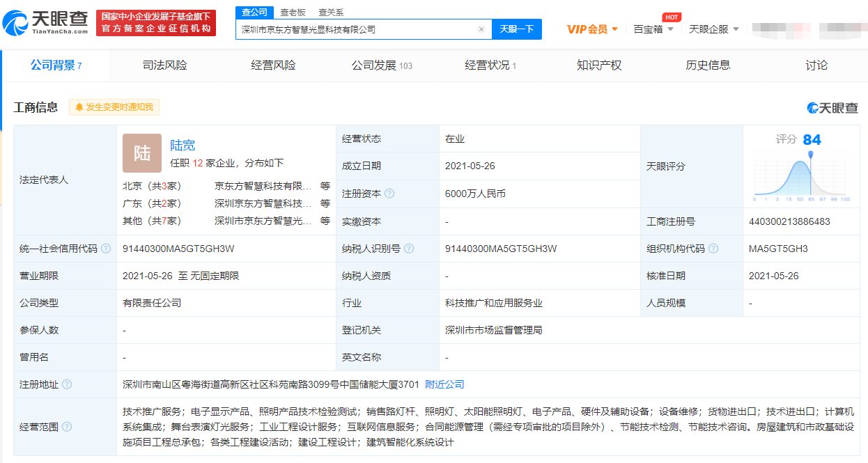Image resolution: width=868 pixels, height=463 pixels.
Task: Click the bell 发生变更时通知我 notification button
Action: [x=114, y=107]
